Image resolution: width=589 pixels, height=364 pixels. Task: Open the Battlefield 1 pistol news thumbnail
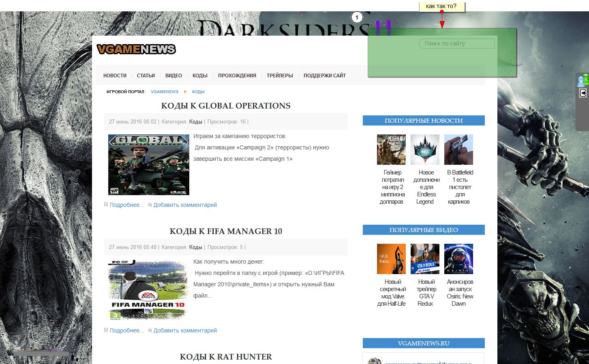click(458, 149)
